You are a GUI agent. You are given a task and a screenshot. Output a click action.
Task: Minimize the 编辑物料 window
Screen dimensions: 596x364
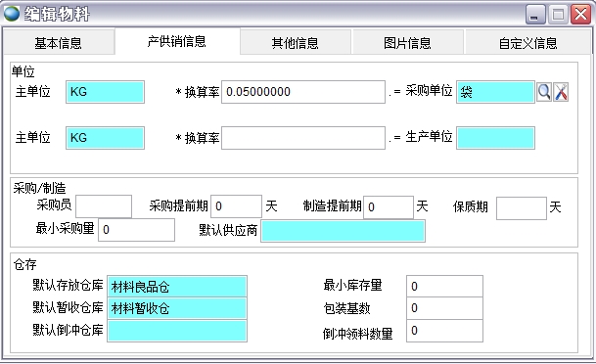(535, 15)
